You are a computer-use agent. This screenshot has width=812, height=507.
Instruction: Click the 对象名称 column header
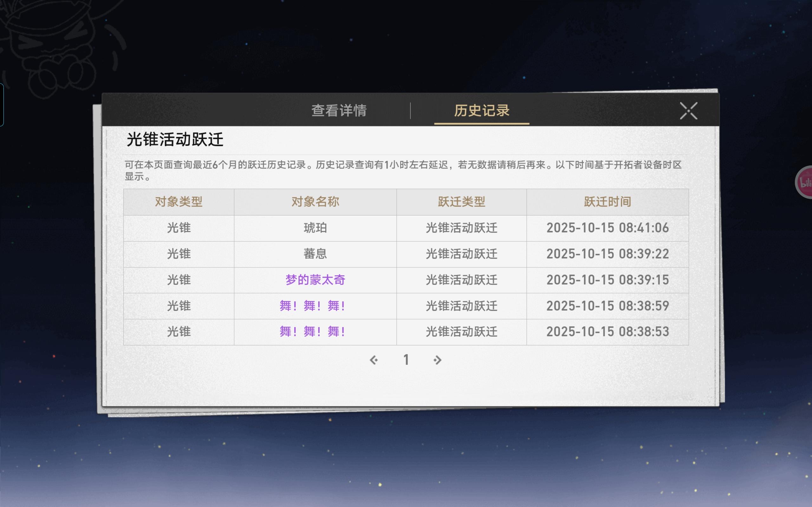315,202
